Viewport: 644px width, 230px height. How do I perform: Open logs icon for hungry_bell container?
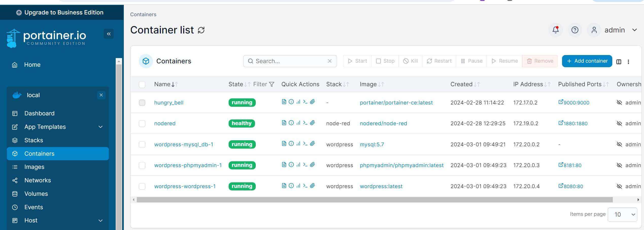point(284,102)
